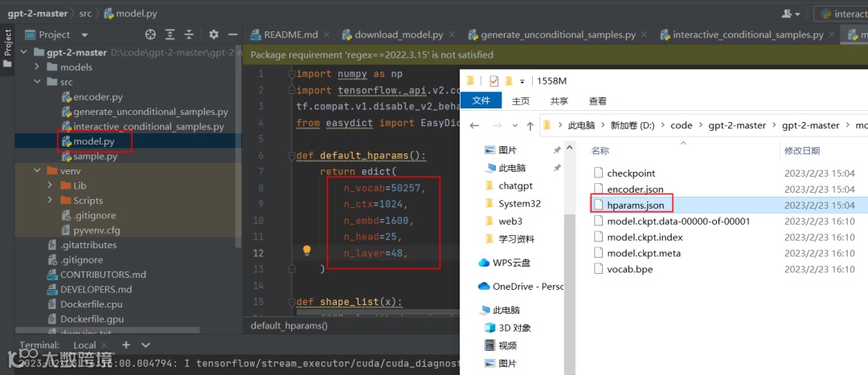Select vocab.bpe in Explorer file list

tap(630, 269)
